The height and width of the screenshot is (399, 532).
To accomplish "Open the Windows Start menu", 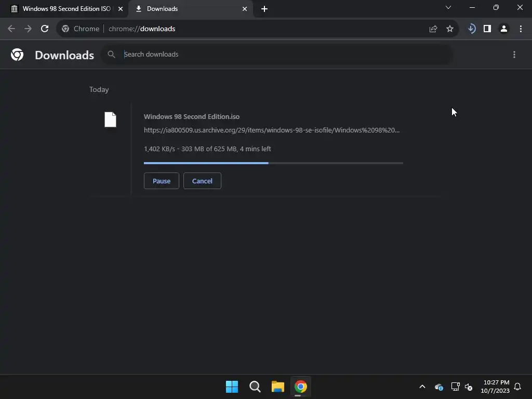I will [232, 387].
